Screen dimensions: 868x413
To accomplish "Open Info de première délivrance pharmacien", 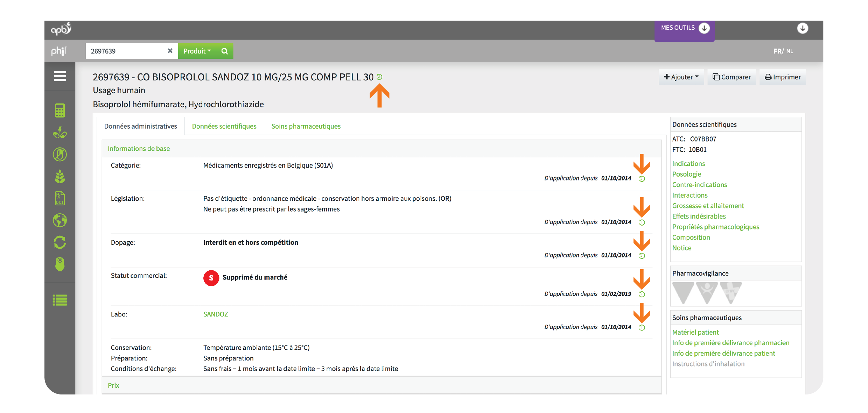I will tap(730, 343).
